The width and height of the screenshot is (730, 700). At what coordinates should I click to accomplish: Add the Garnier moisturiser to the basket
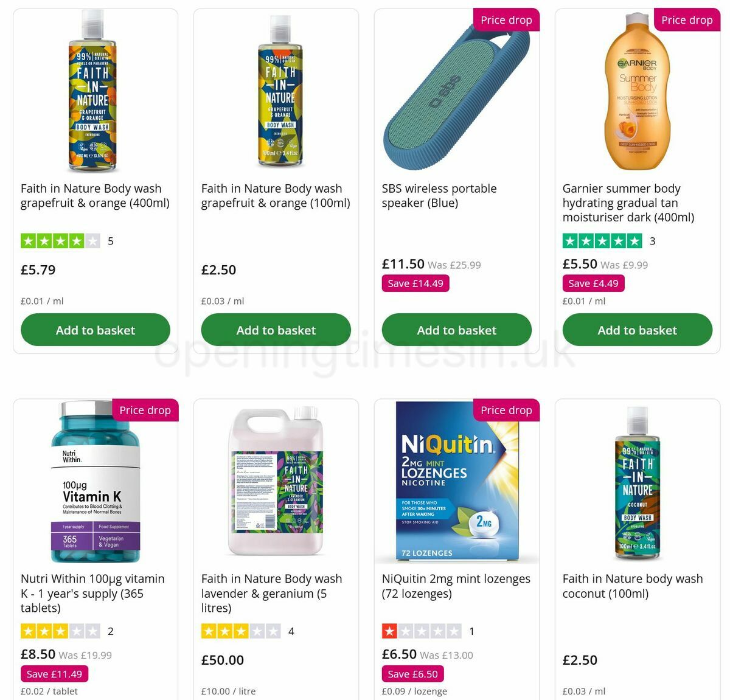click(637, 330)
